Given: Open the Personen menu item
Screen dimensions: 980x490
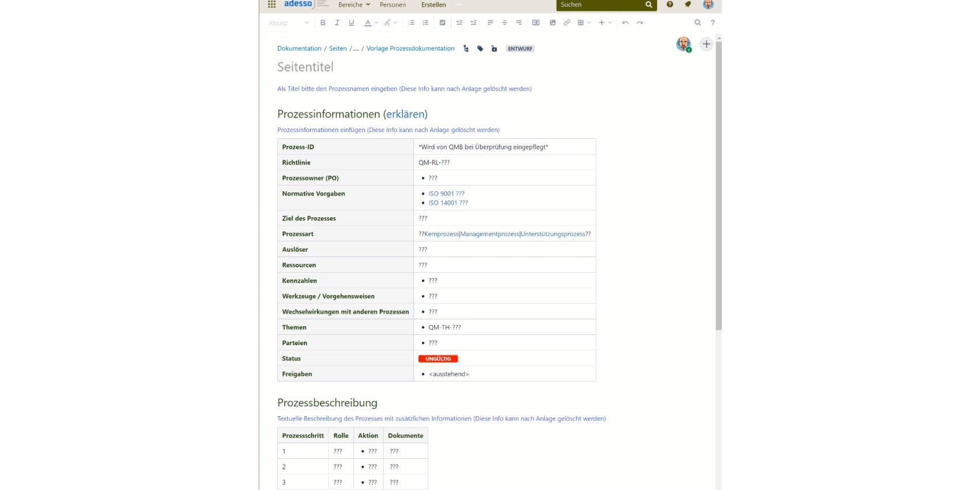Looking at the screenshot, I should tap(393, 5).
